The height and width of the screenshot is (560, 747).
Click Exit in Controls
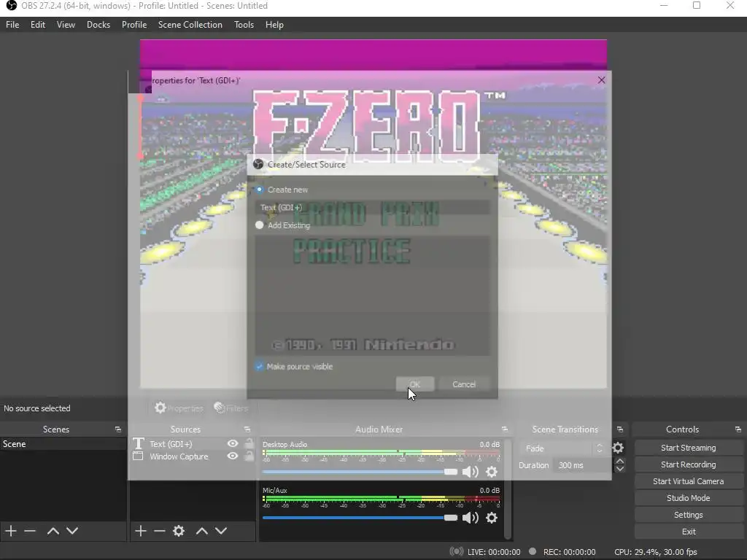pos(688,532)
